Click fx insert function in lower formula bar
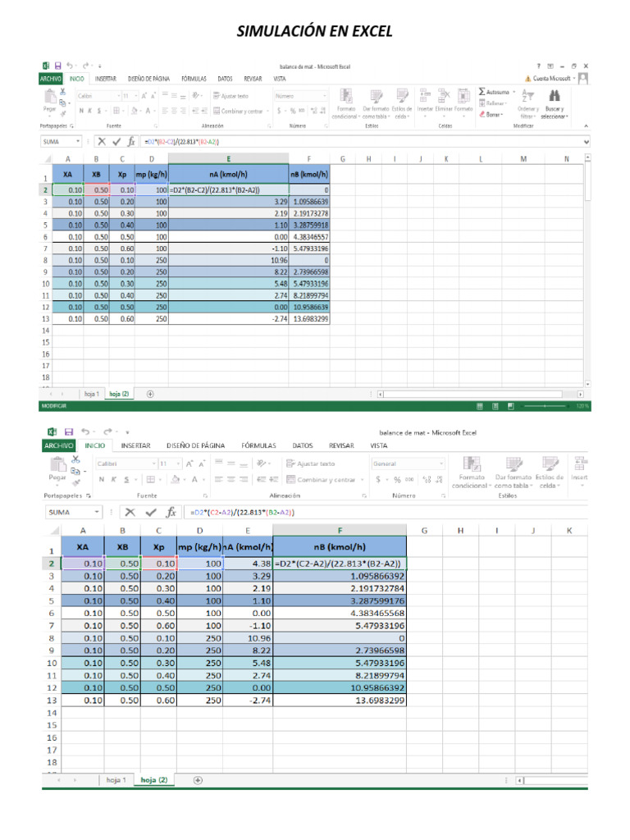 (x=171, y=512)
